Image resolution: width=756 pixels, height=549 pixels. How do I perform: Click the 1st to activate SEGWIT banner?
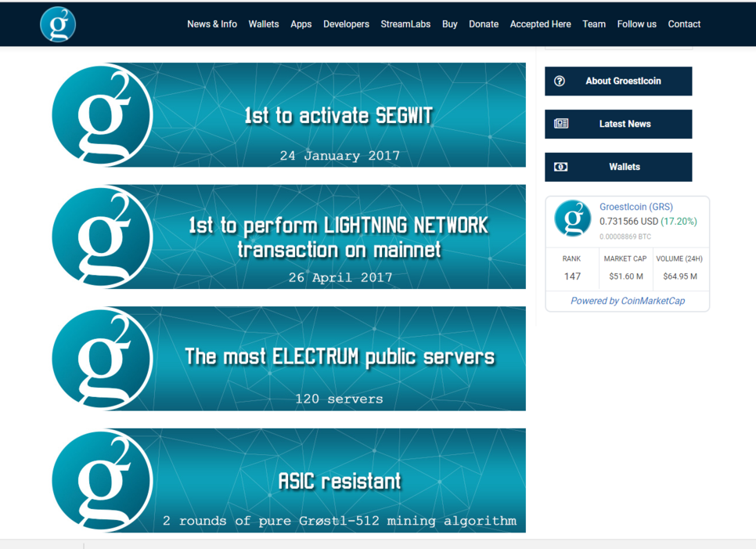[x=289, y=115]
